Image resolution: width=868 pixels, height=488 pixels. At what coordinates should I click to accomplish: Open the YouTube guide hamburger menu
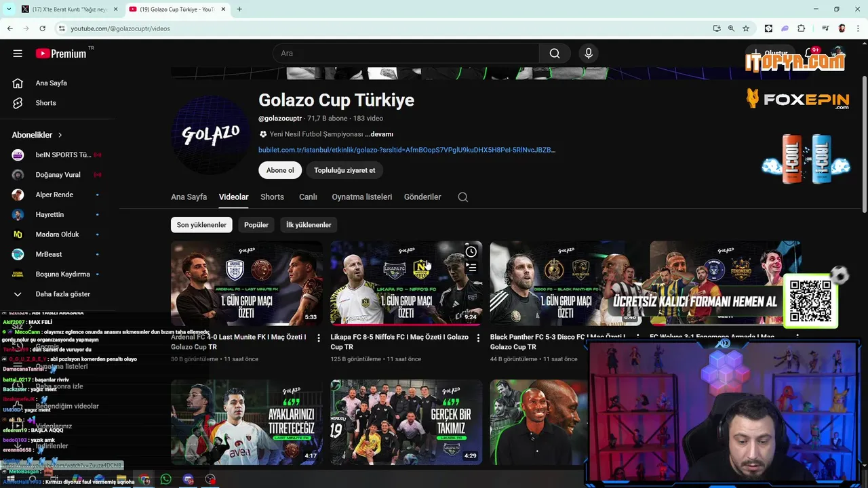coord(18,54)
